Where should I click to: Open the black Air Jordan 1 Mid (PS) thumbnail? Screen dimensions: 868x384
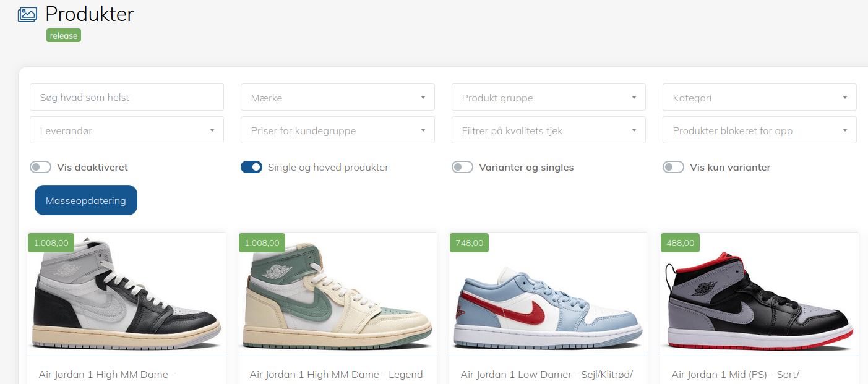point(759,294)
